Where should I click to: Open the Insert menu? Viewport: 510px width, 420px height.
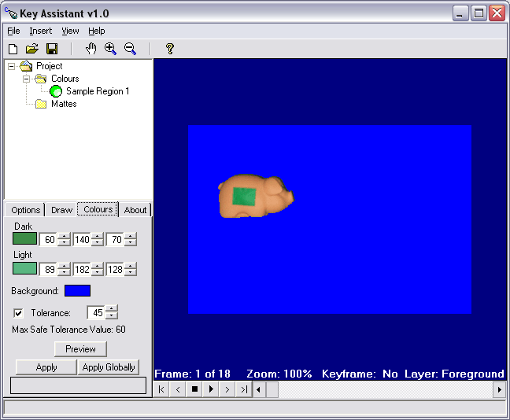click(41, 31)
